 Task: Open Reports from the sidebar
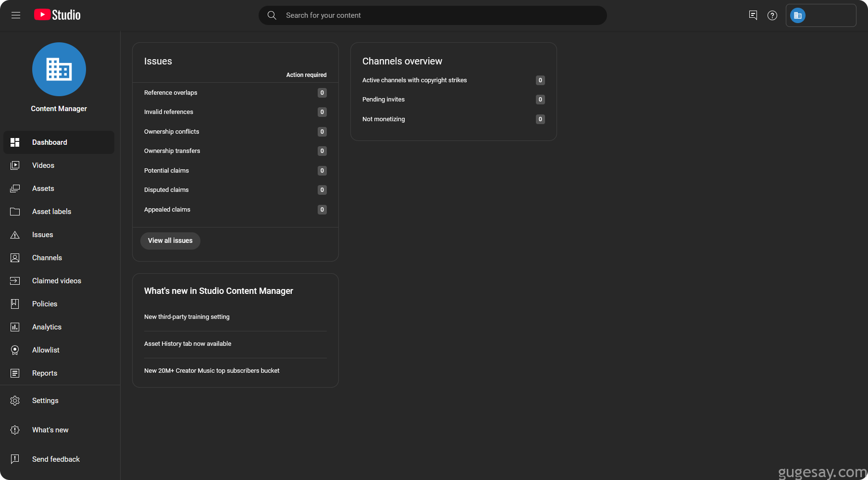click(x=59, y=373)
